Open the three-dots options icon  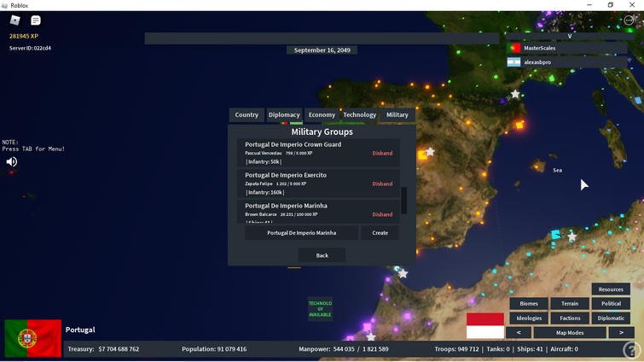click(629, 20)
